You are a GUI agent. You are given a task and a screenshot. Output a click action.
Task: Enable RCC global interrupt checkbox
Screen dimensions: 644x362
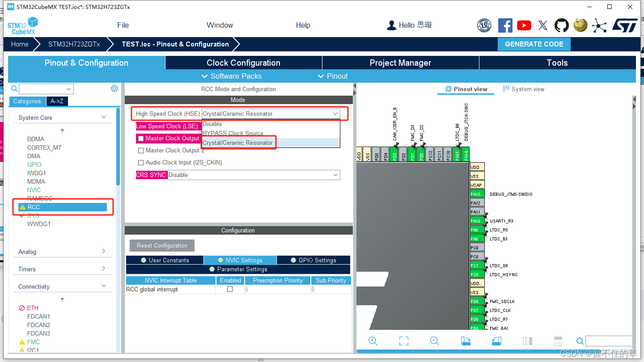[x=230, y=289]
